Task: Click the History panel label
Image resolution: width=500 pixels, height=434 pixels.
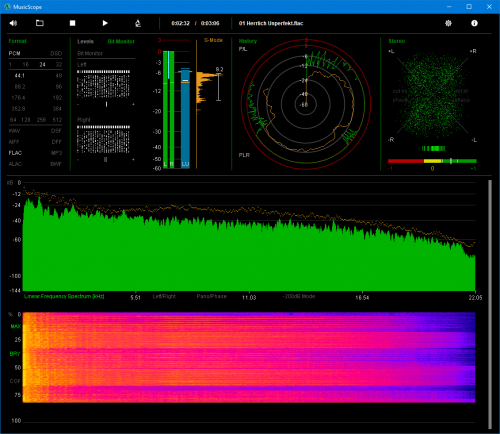Action: point(248,41)
